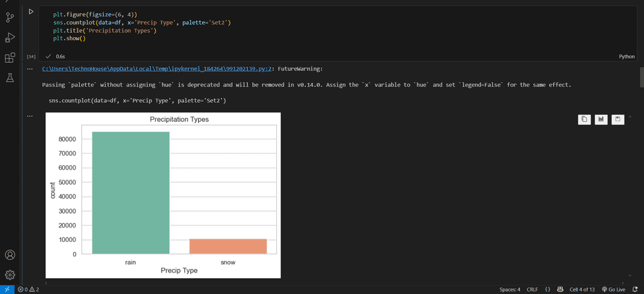Click the 'rain' x tick label
Screen dimensions: 644x294
click(131, 262)
